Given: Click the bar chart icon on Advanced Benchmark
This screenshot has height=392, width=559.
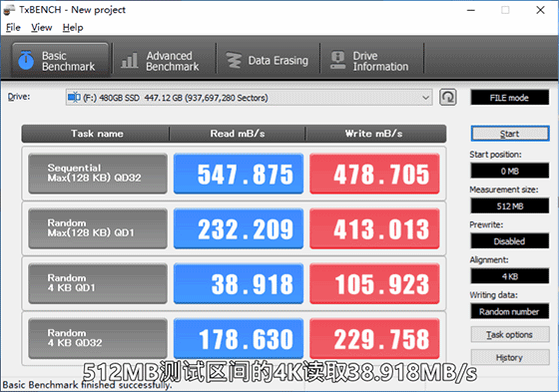Looking at the screenshot, I should coord(130,60).
